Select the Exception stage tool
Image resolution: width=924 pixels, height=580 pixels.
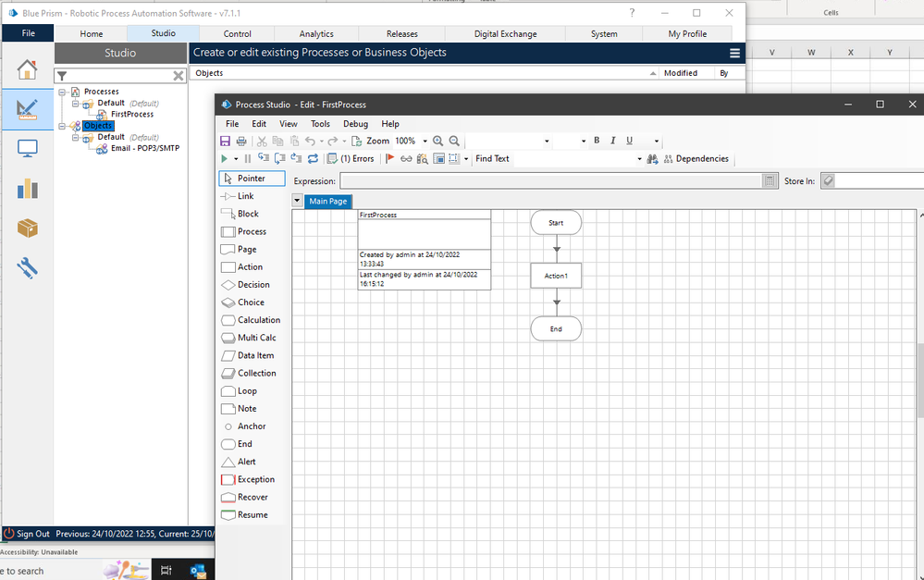pyautogui.click(x=255, y=479)
